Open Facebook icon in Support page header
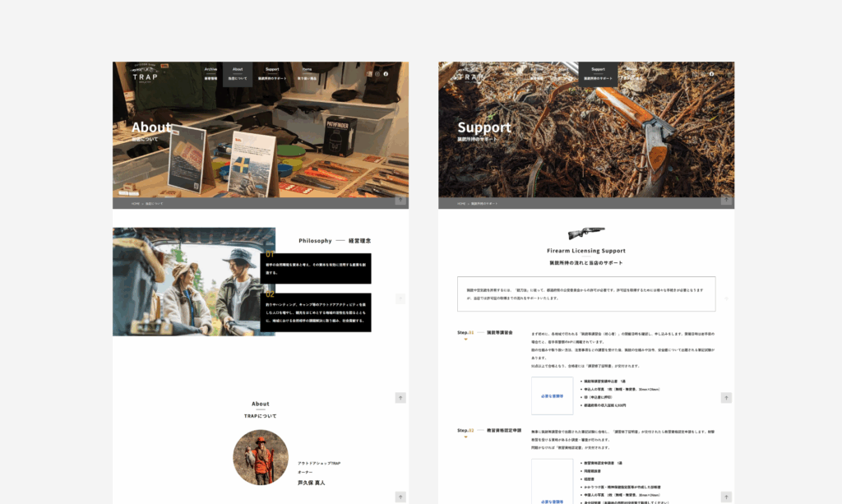The width and height of the screenshot is (842, 504). point(711,74)
